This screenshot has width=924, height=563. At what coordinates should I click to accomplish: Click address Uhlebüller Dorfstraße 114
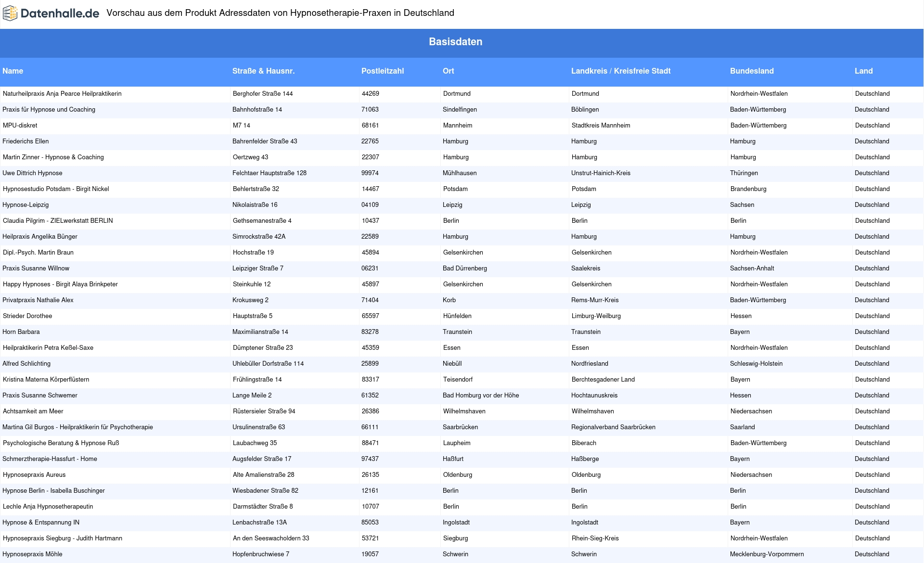pos(268,364)
